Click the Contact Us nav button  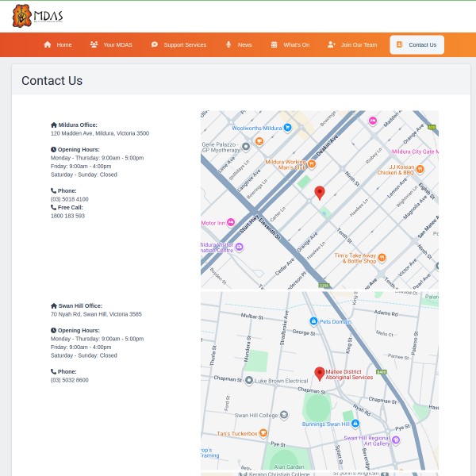coord(416,45)
